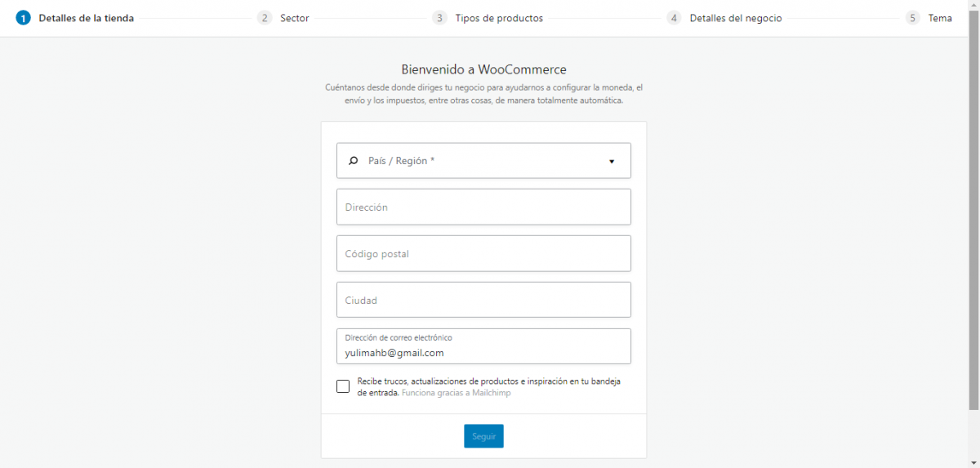980x468 pixels.
Task: Click the Ciudad text field
Action: 483,301
